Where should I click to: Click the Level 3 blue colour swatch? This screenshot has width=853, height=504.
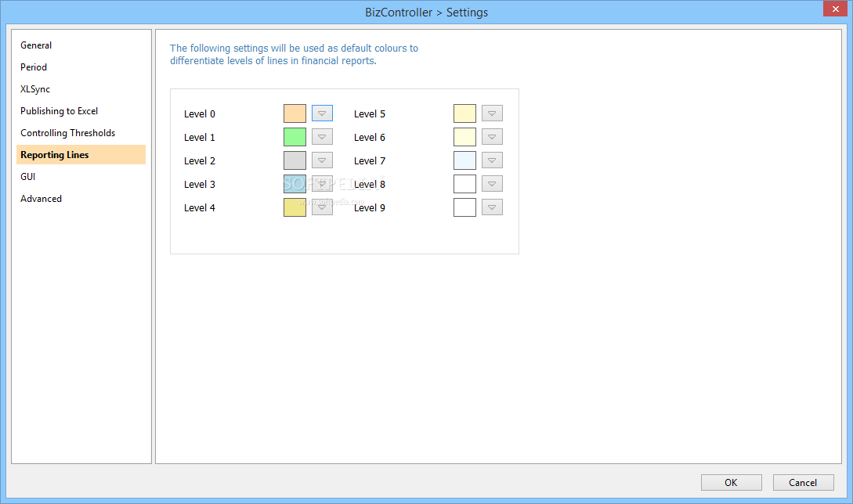pos(295,184)
